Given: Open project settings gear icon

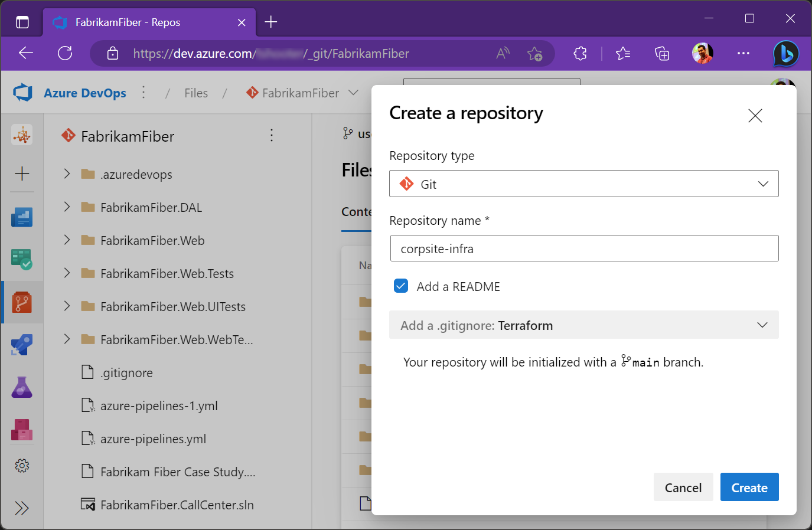Looking at the screenshot, I should [22, 466].
